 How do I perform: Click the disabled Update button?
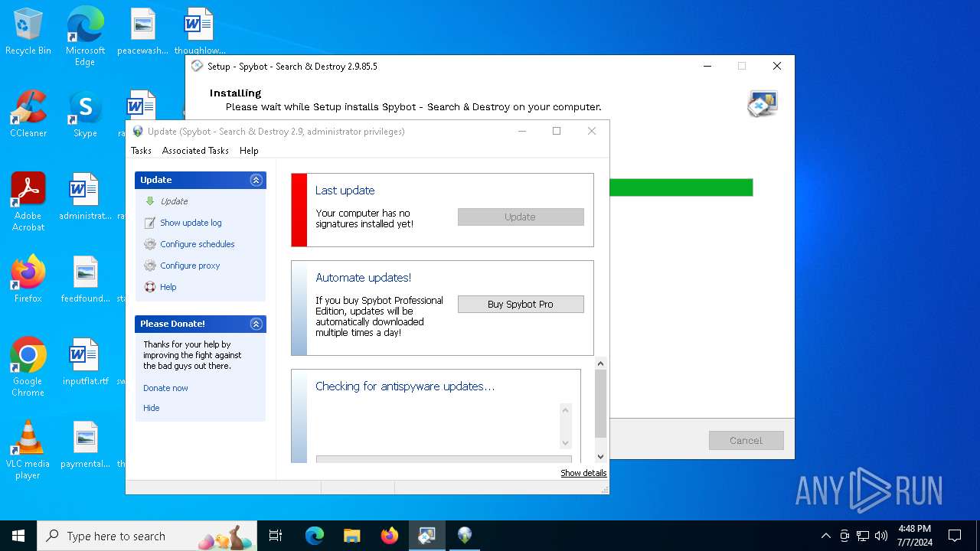click(x=521, y=217)
